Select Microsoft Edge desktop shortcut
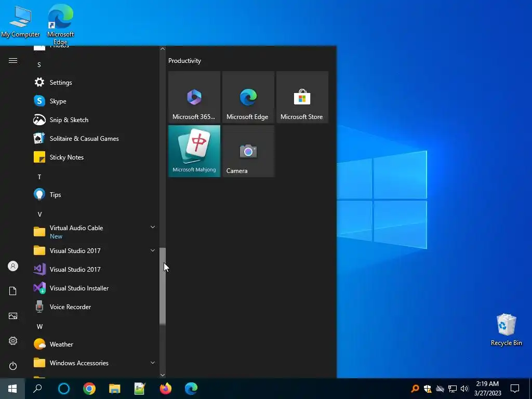Viewport: 532px width, 399px height. point(60,24)
